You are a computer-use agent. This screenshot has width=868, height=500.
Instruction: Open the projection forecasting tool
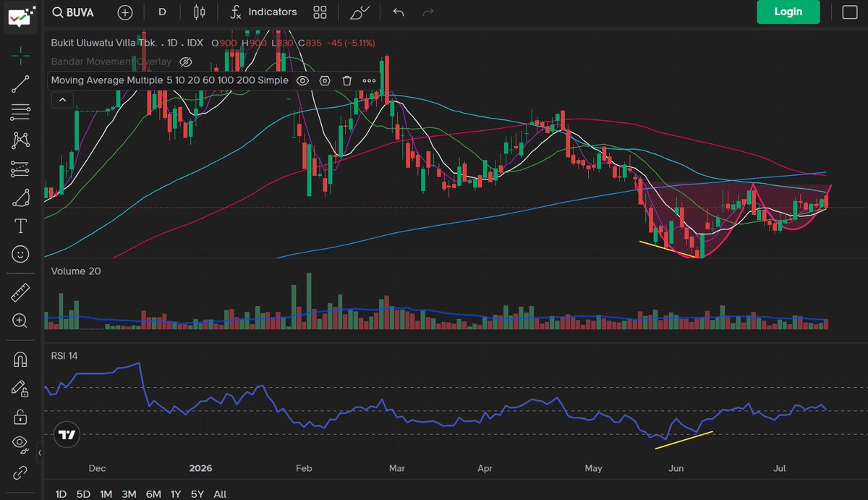(20, 169)
